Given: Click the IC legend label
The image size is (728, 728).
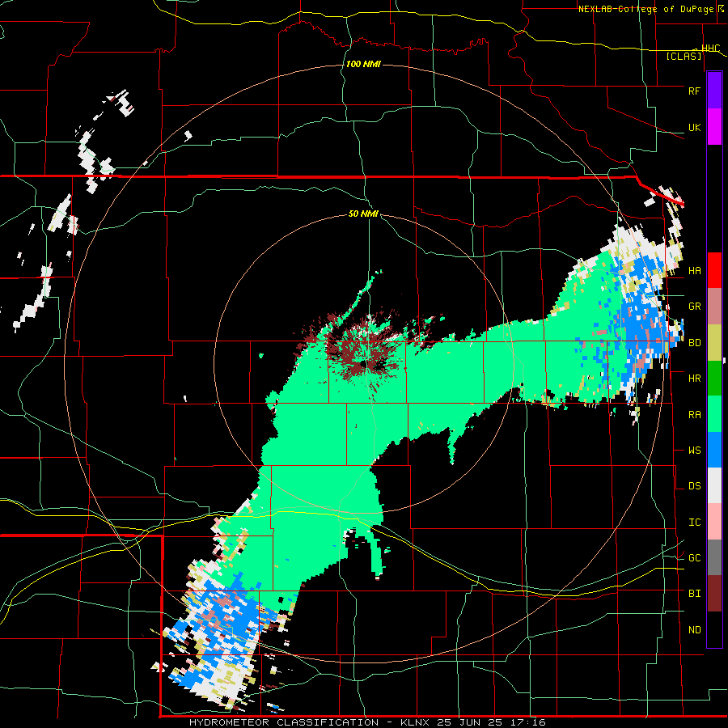Looking at the screenshot, I should point(694,523).
